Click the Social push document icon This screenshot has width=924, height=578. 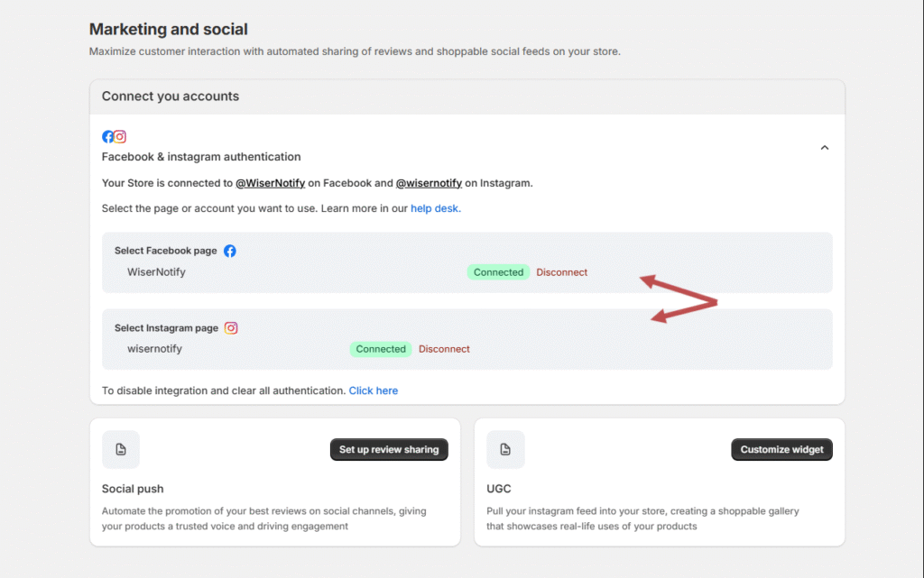tap(121, 449)
